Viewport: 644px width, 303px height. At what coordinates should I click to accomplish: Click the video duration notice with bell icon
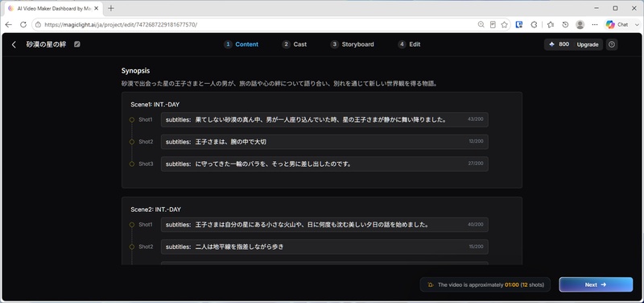[485, 284]
